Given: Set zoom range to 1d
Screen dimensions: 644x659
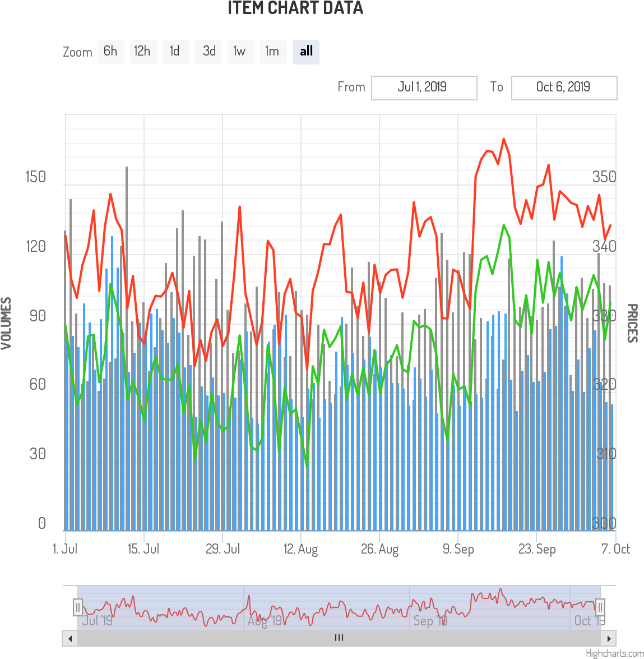Looking at the screenshot, I should coord(175,52).
